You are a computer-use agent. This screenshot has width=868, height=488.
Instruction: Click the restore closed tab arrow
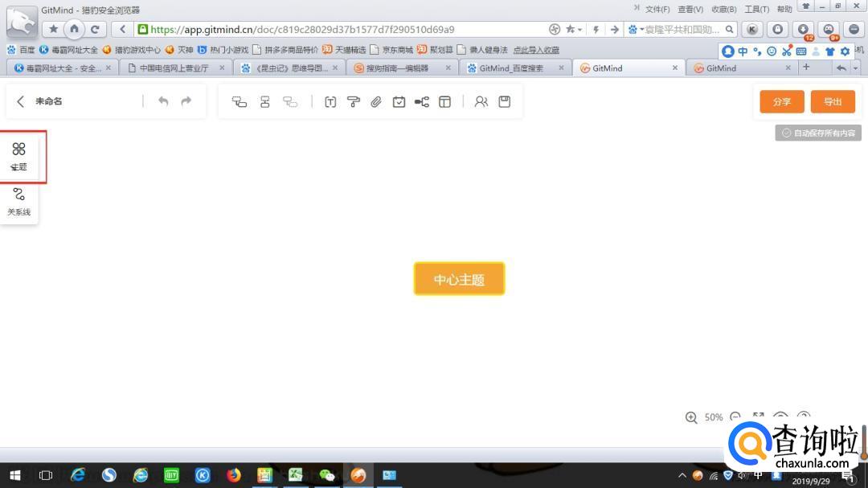(841, 68)
